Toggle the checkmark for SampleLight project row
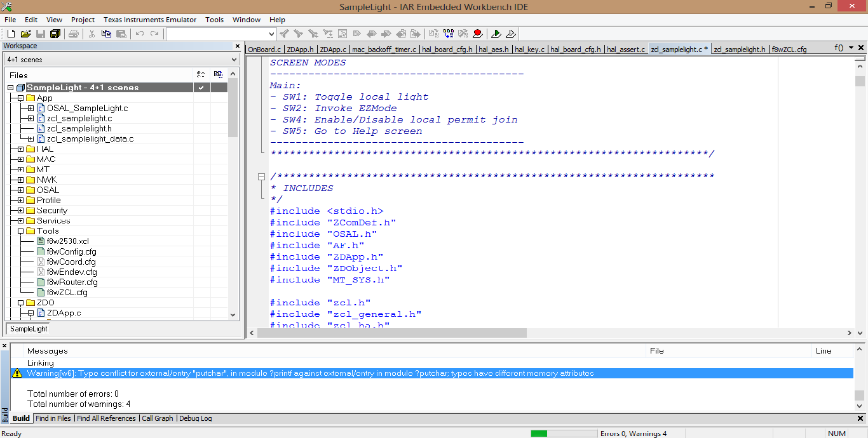Image resolution: width=868 pixels, height=438 pixels. [x=201, y=88]
